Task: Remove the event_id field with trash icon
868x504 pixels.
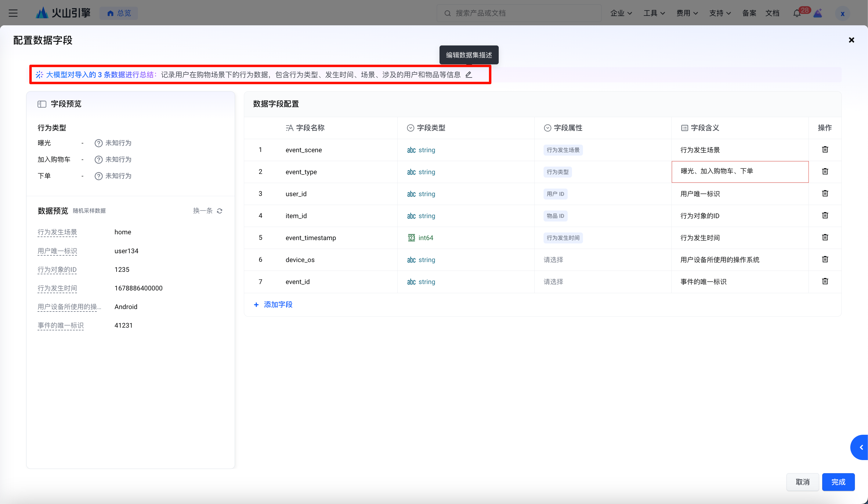Action: pos(825,281)
